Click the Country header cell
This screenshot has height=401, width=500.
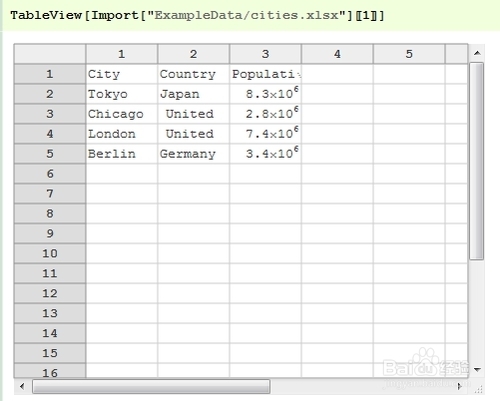[x=194, y=74]
